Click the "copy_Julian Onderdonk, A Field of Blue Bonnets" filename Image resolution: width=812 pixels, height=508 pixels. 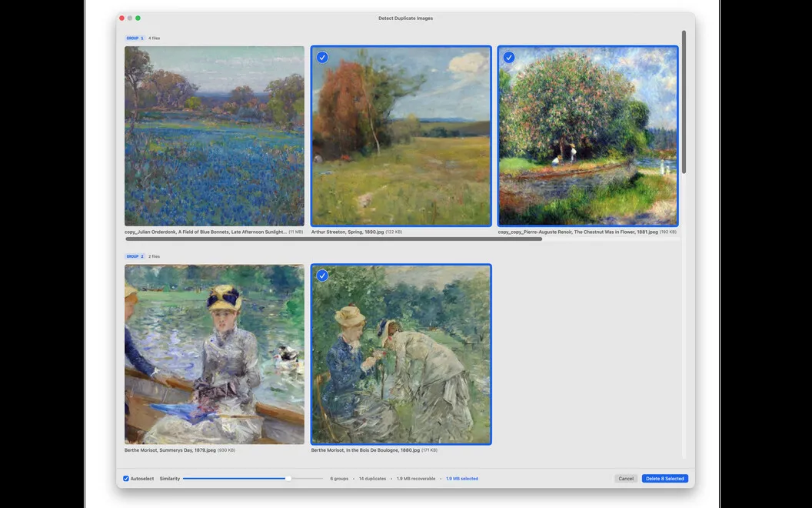[205, 232]
